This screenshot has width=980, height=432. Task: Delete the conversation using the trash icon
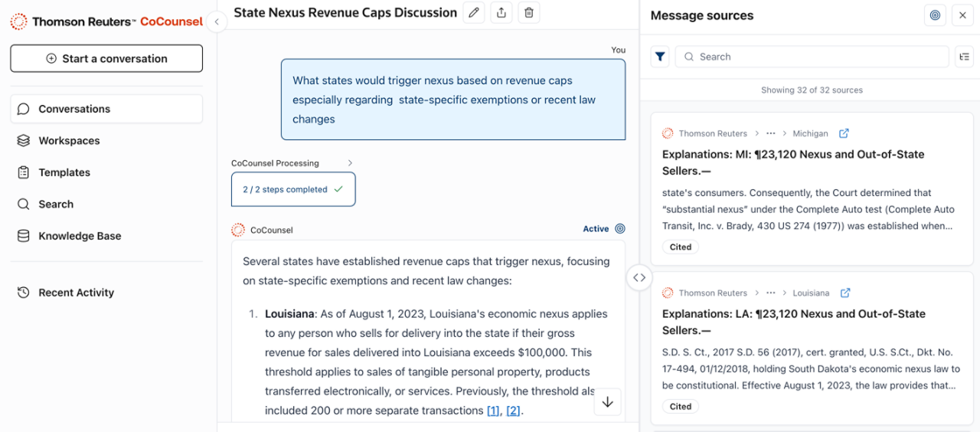pos(528,13)
